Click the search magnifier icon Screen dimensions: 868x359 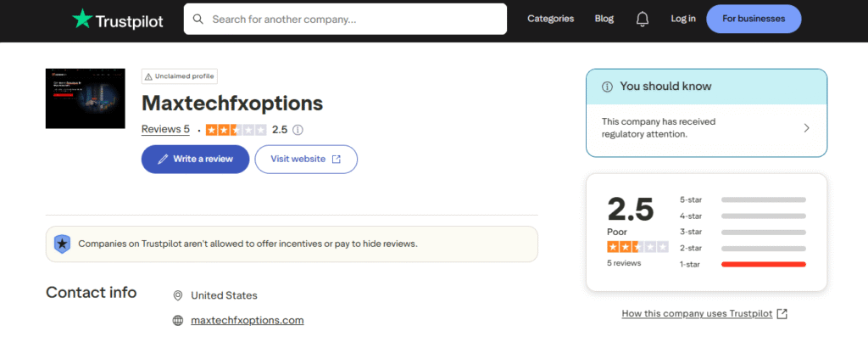tap(198, 19)
